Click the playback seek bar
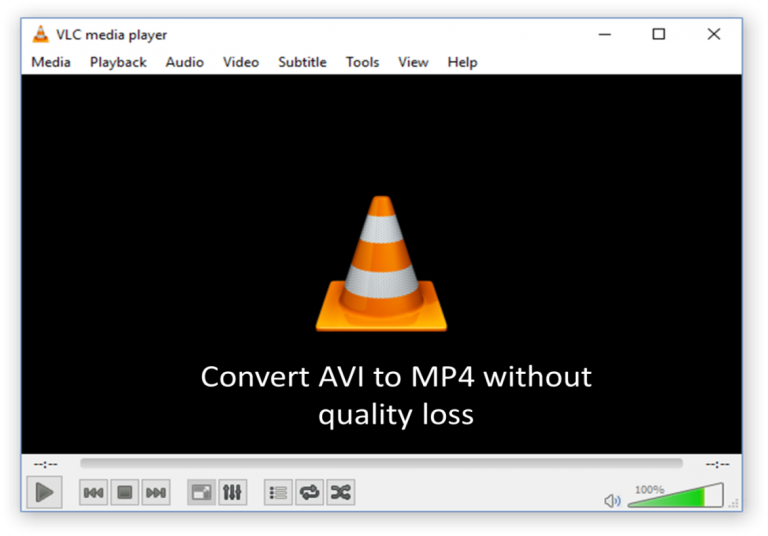This screenshot has width=768, height=536. (380, 464)
